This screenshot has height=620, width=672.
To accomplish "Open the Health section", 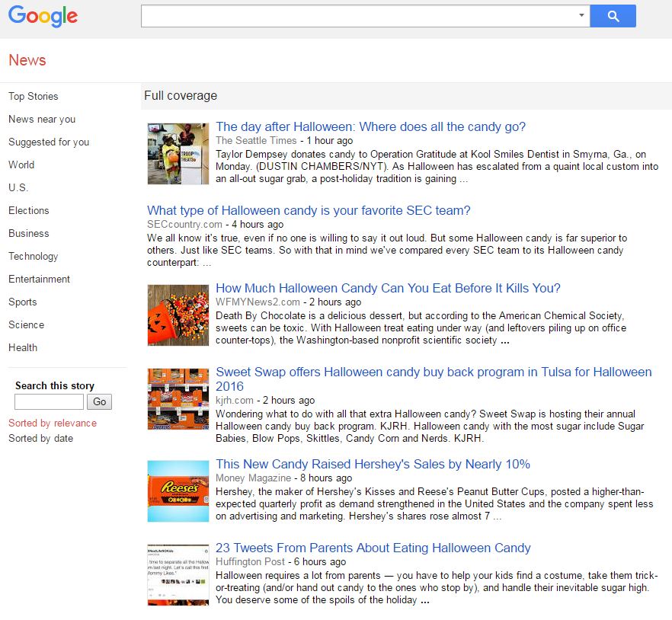I will (x=23, y=347).
